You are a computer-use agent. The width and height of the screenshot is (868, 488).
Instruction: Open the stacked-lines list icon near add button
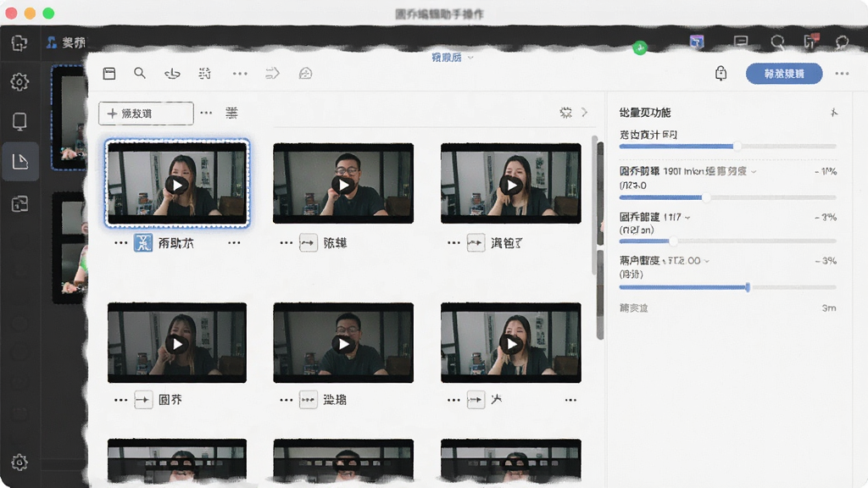click(231, 113)
